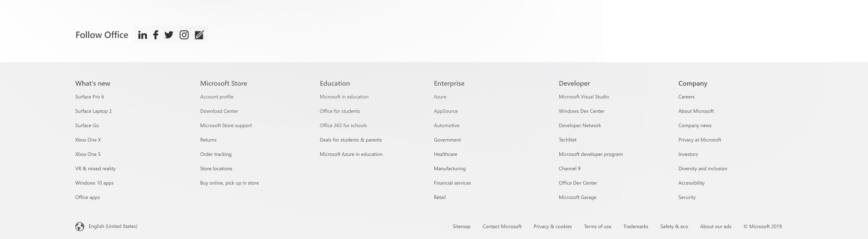Open the Security link
This screenshot has width=868, height=239.
(x=687, y=197)
